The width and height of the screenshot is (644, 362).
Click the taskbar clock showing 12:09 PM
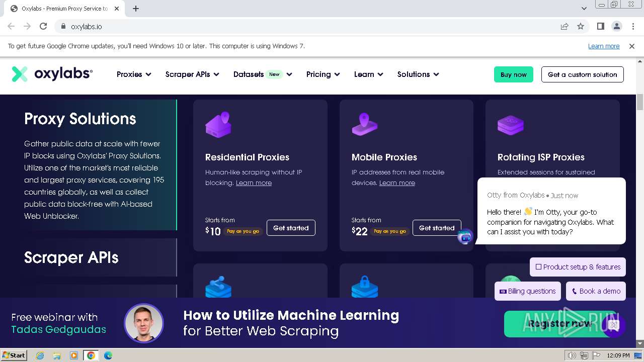[618, 355]
